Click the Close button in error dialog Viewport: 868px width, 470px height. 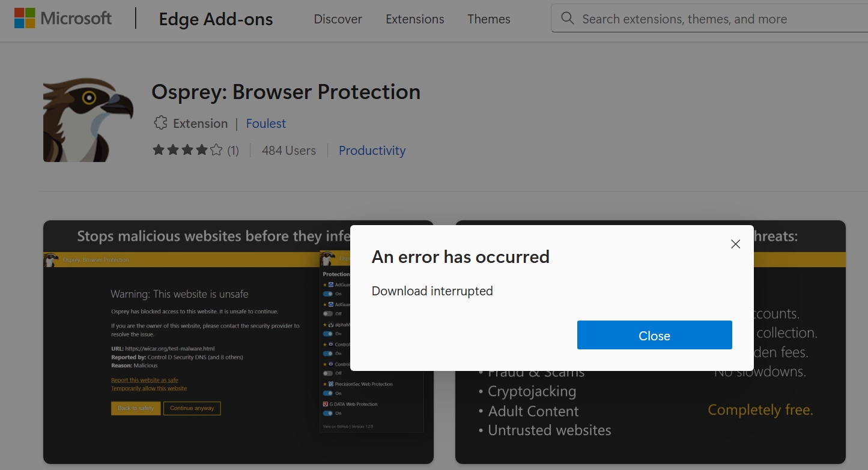655,335
